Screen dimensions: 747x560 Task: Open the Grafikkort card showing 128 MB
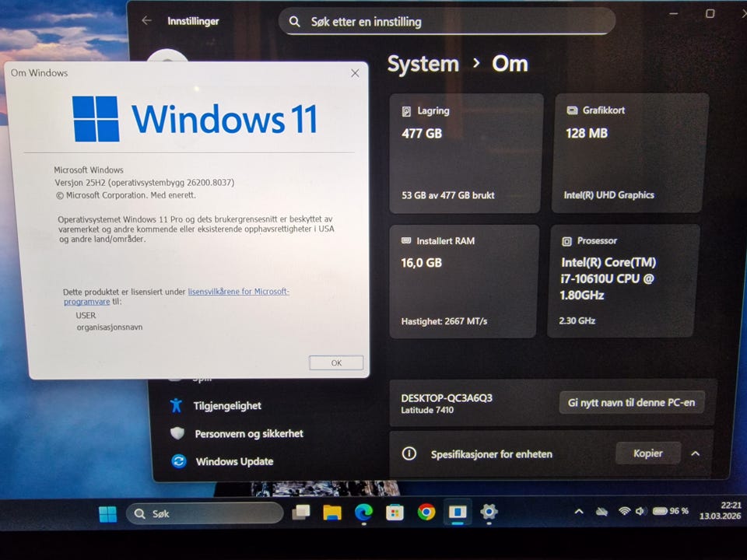click(x=629, y=153)
